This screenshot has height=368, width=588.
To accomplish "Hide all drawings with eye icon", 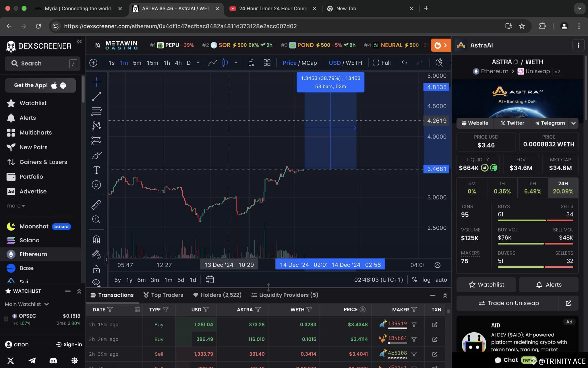I will (96, 282).
